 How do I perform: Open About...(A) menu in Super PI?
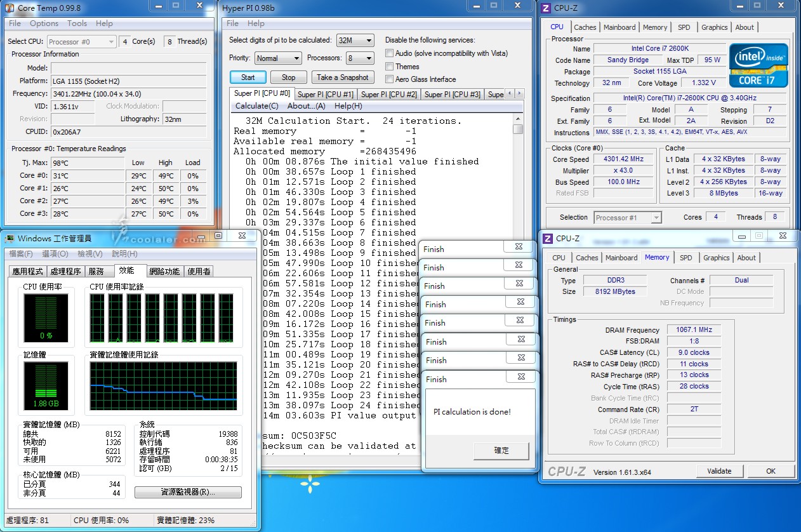coord(307,106)
